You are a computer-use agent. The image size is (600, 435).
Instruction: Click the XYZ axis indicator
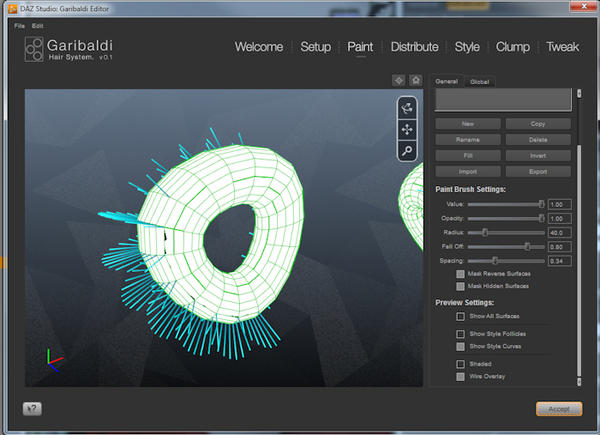coord(54,360)
